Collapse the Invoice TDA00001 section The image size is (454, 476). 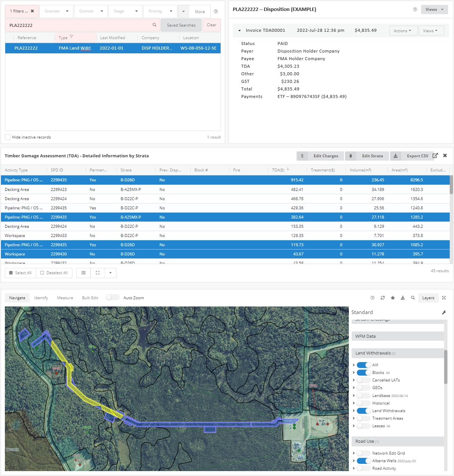239,31
